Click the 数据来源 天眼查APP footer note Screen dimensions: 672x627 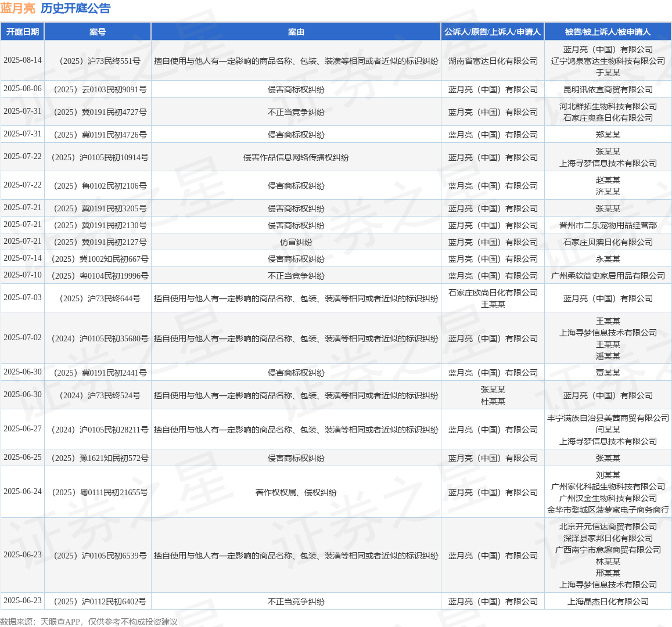89,622
